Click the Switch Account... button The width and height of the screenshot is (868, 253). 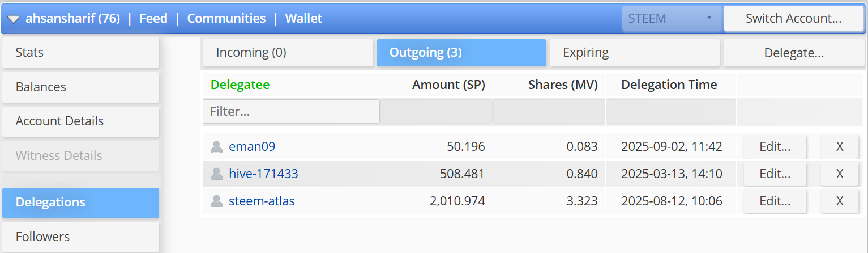(794, 18)
